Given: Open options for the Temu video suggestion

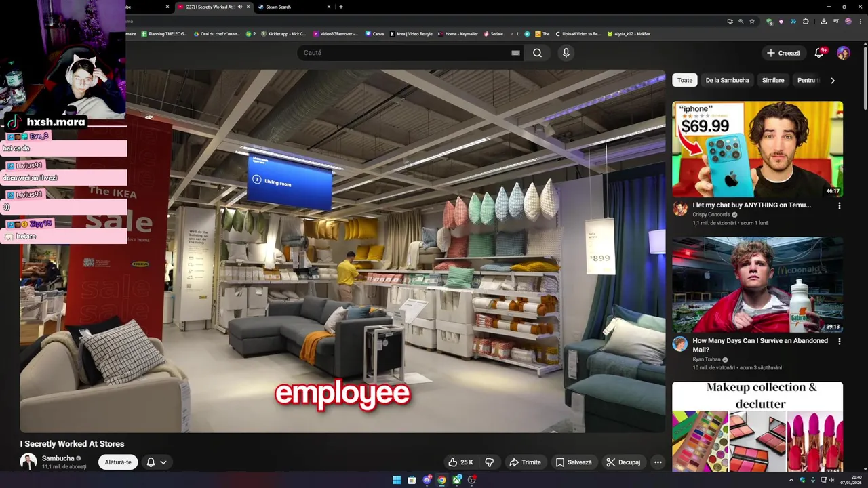Looking at the screenshot, I should [x=839, y=206].
